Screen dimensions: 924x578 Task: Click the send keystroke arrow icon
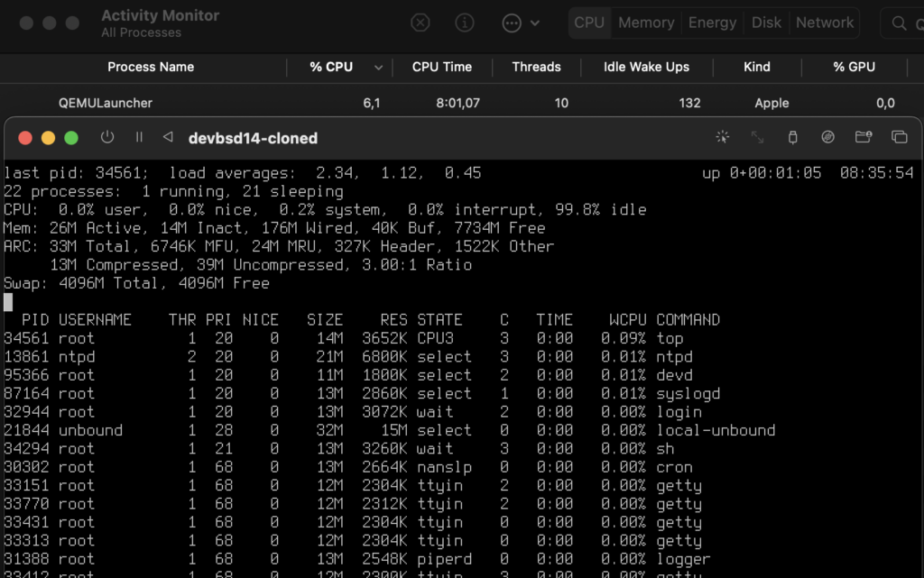pyautogui.click(x=168, y=137)
